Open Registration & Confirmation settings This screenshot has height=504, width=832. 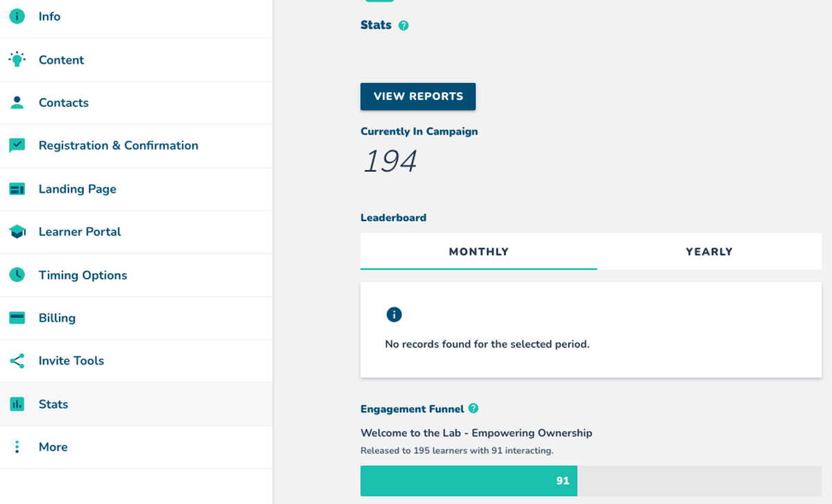(137, 146)
